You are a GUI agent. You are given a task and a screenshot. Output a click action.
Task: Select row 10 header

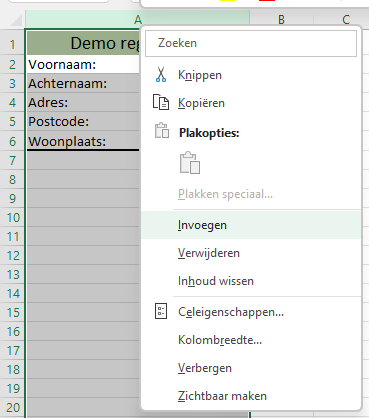click(x=13, y=218)
